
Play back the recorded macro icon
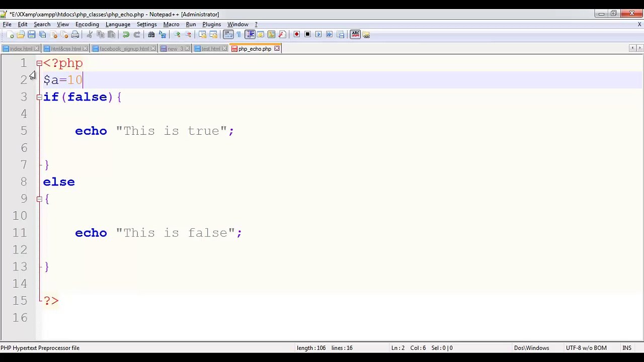point(318,35)
